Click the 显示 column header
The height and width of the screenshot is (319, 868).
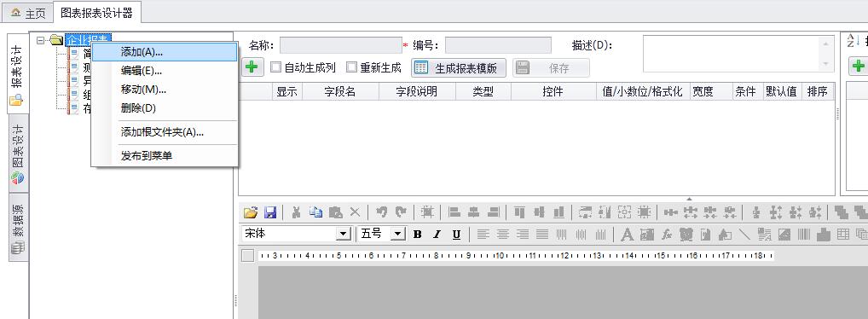coord(286,92)
